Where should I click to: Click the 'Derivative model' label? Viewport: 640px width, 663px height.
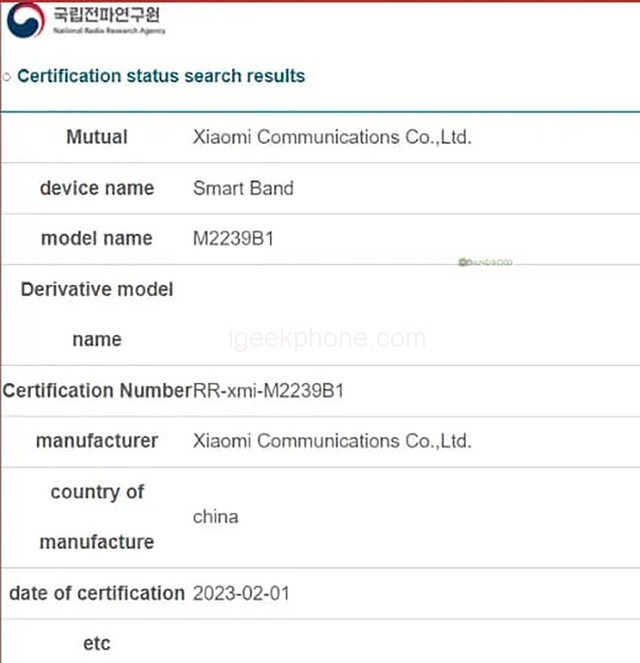[97, 289]
